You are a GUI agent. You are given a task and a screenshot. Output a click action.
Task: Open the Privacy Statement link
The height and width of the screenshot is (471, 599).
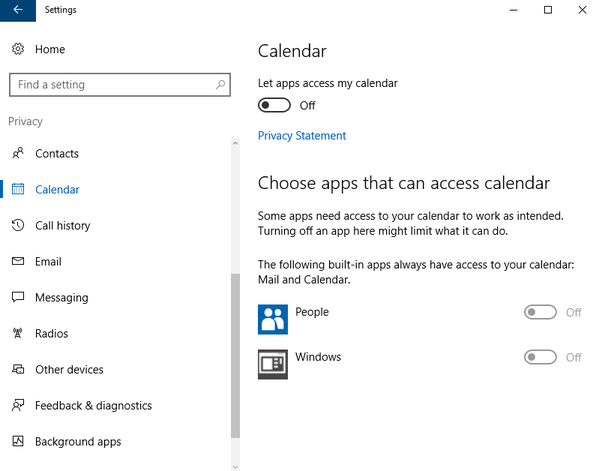pos(302,136)
